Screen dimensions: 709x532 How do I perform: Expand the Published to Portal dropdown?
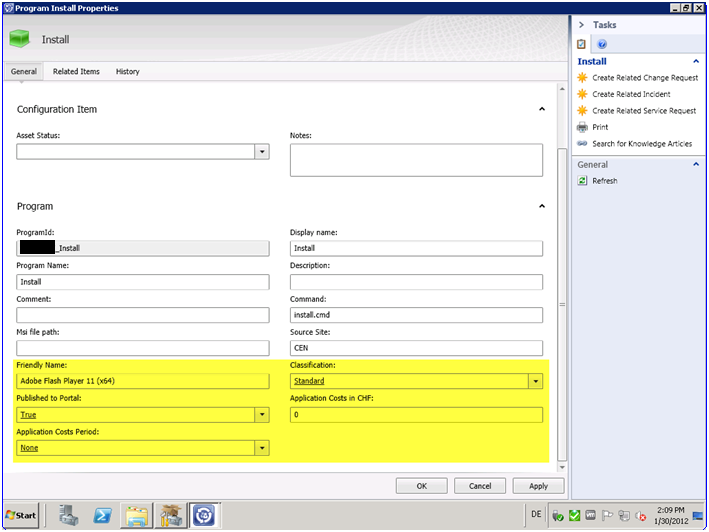click(262, 415)
